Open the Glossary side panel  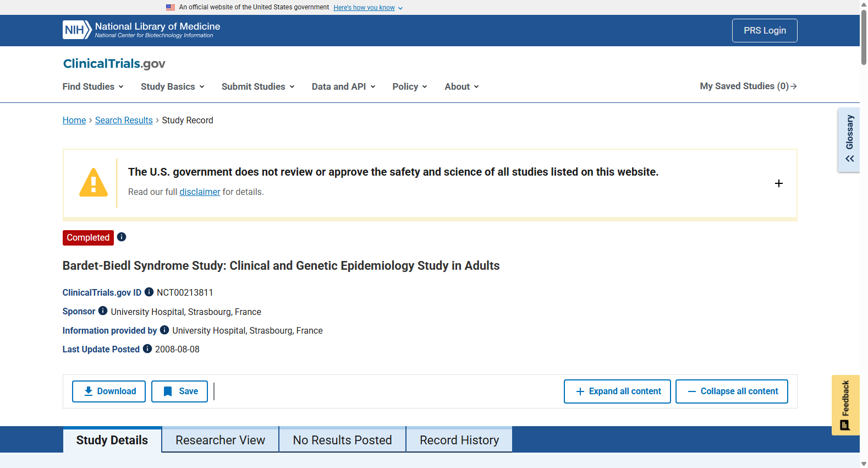[x=849, y=140]
